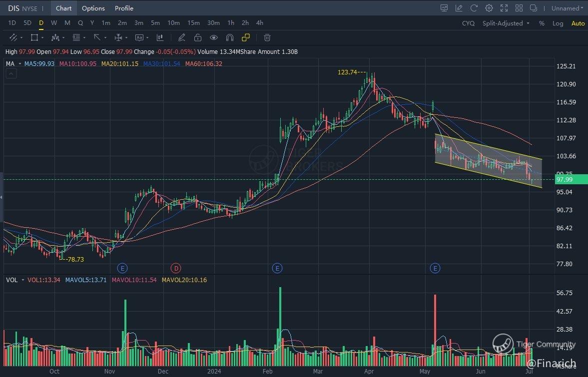
Task: Switch to the Profile tab
Action: tap(124, 8)
